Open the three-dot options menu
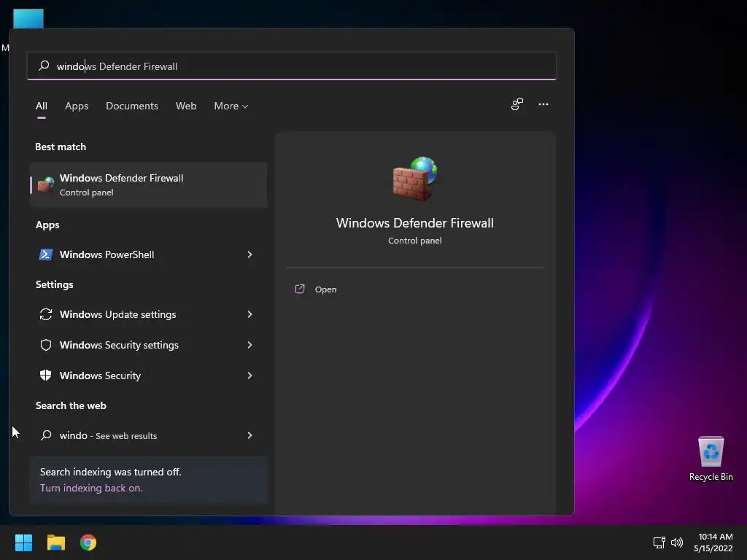Screen dimensions: 747x560 point(543,104)
